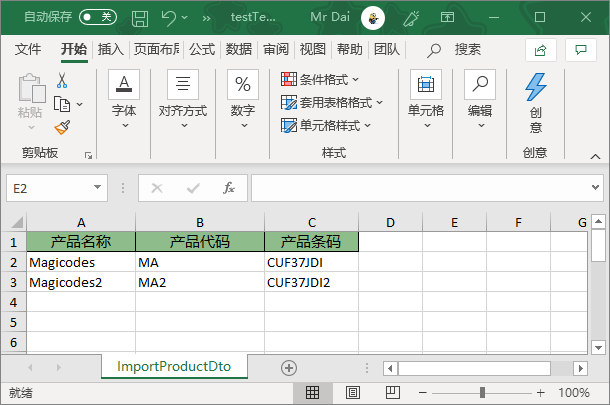Image resolution: width=610 pixels, height=405 pixels.
Task: Select cell A2 containing Magicodes
Action: 80,262
